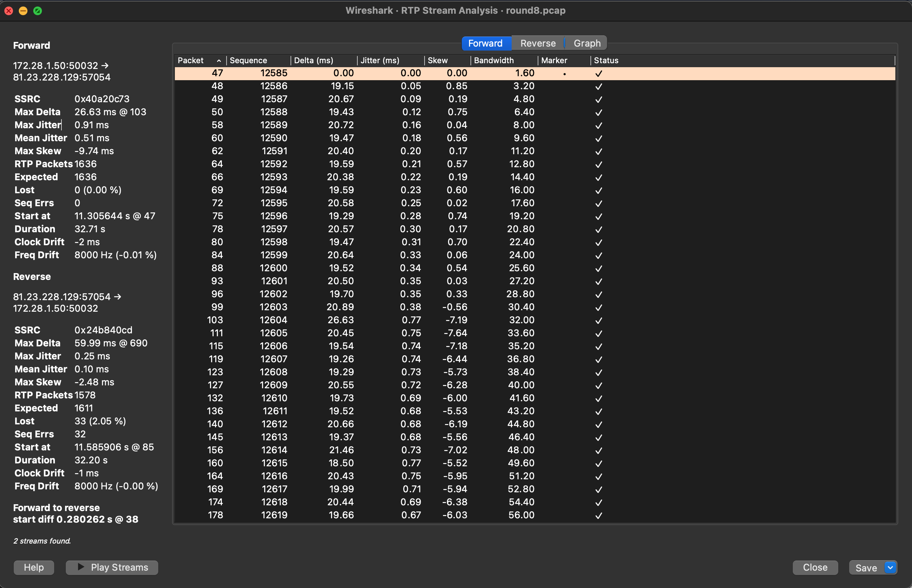This screenshot has width=912, height=588.
Task: Click the play icon on Play Streams
Action: pos(81,567)
